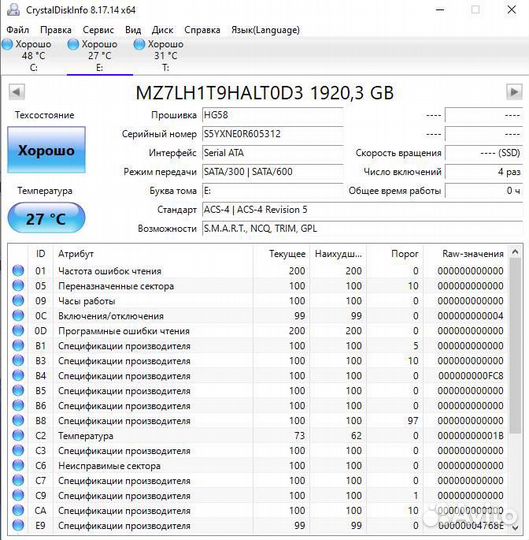Click the status orb of attribute E9

18,526
